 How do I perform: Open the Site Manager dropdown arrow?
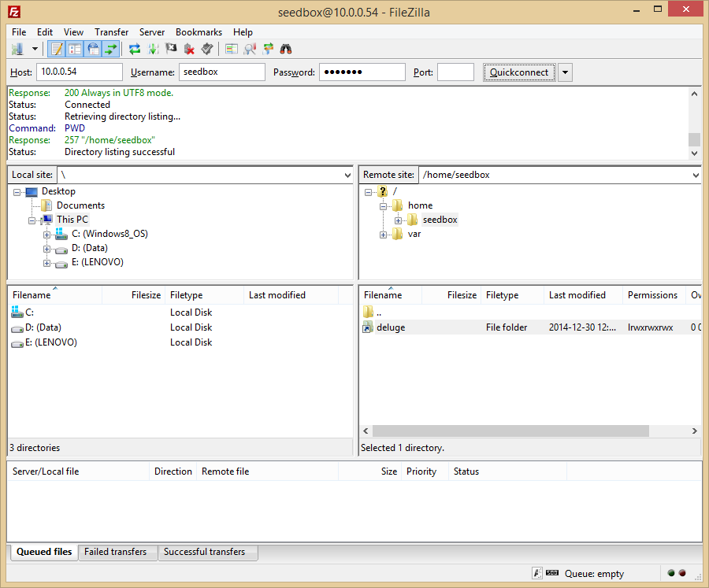click(x=35, y=49)
